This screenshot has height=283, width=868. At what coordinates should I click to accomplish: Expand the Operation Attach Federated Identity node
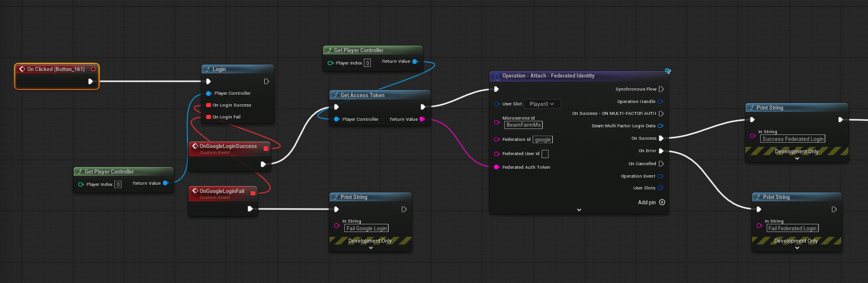(x=579, y=210)
